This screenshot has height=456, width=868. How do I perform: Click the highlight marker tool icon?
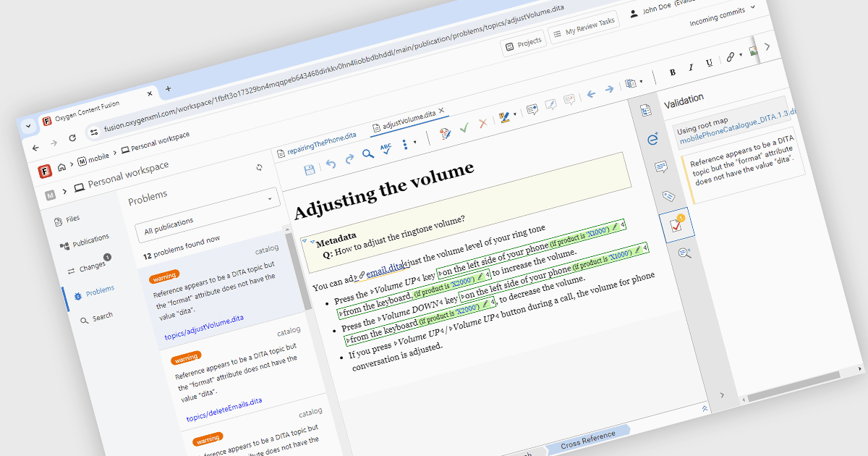pos(504,117)
